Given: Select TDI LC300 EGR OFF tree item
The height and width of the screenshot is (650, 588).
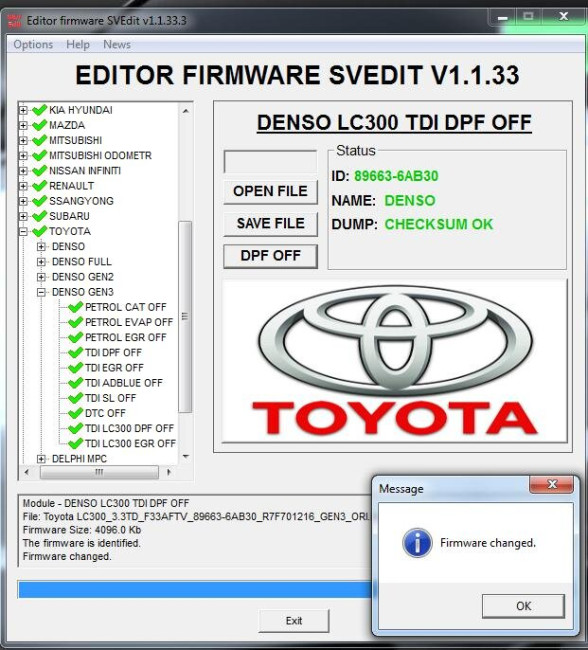Looking at the screenshot, I should [130, 443].
